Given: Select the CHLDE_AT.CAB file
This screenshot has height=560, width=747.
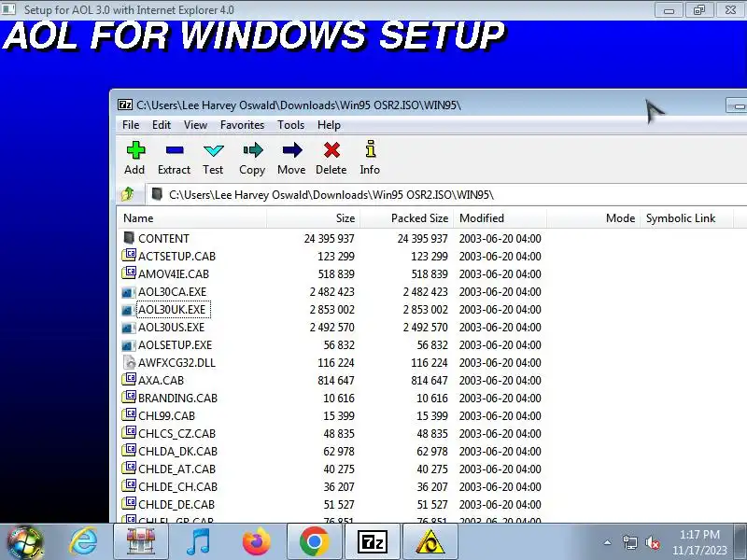Looking at the screenshot, I should [x=176, y=469].
